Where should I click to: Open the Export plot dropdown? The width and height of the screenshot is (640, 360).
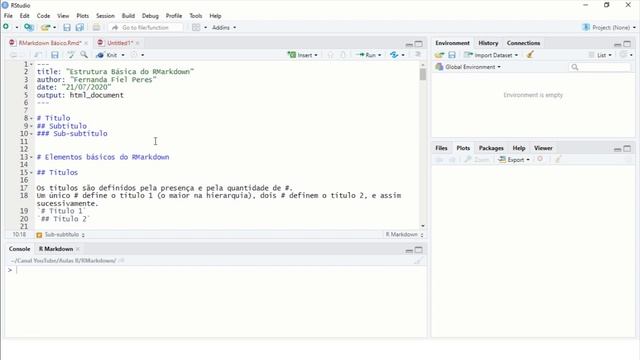coord(514,160)
